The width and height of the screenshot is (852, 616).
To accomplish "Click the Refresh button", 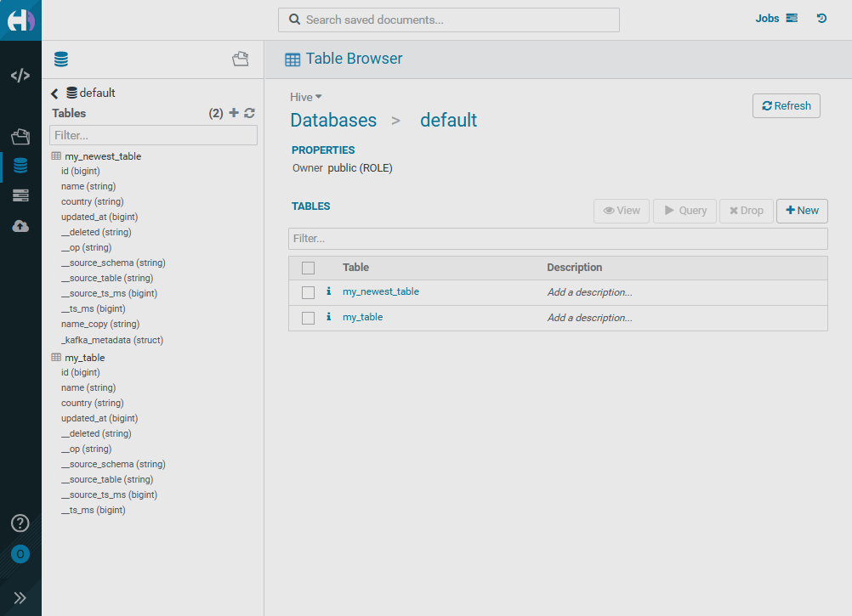I will click(x=786, y=106).
